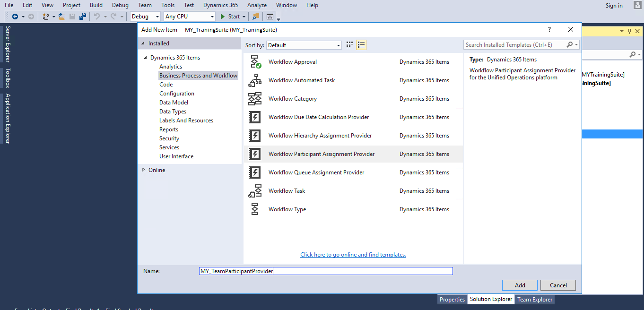Click the Add button

(519, 285)
